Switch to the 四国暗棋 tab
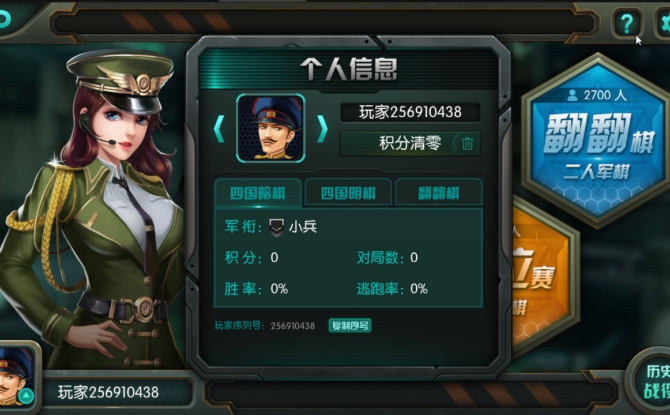670x415 pixels. (258, 193)
